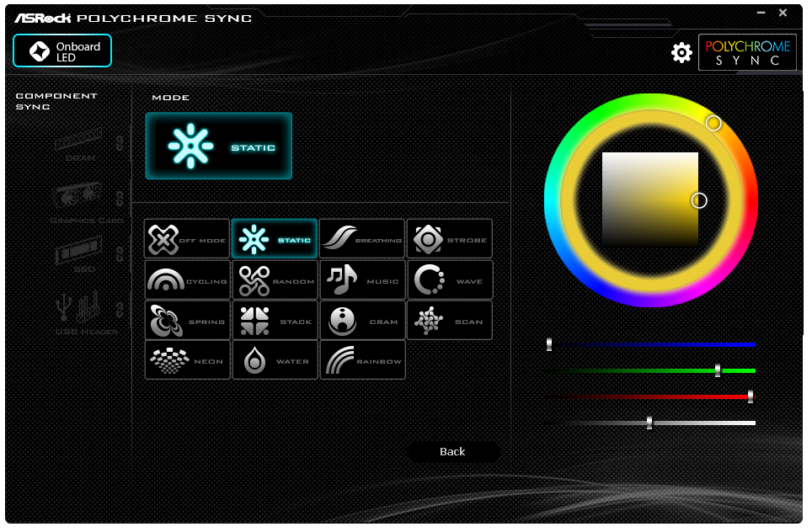Choose the Neon effect
Image resolution: width=812 pixels, height=532 pixels.
pyautogui.click(x=188, y=359)
